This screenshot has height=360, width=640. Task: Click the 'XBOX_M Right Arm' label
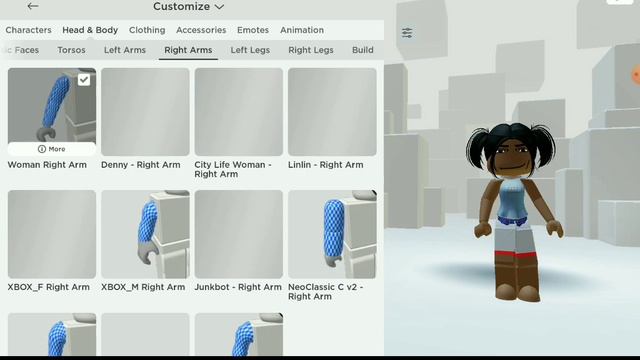(143, 287)
